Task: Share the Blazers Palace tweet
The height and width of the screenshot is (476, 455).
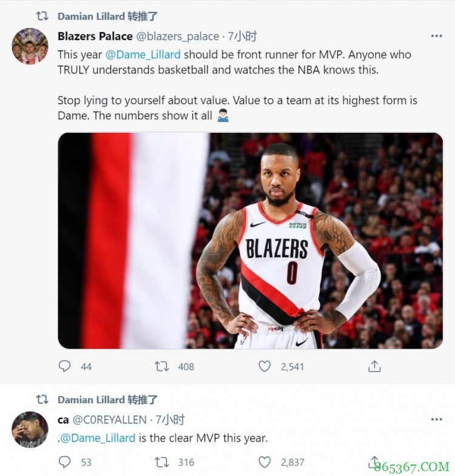Action: point(374,366)
